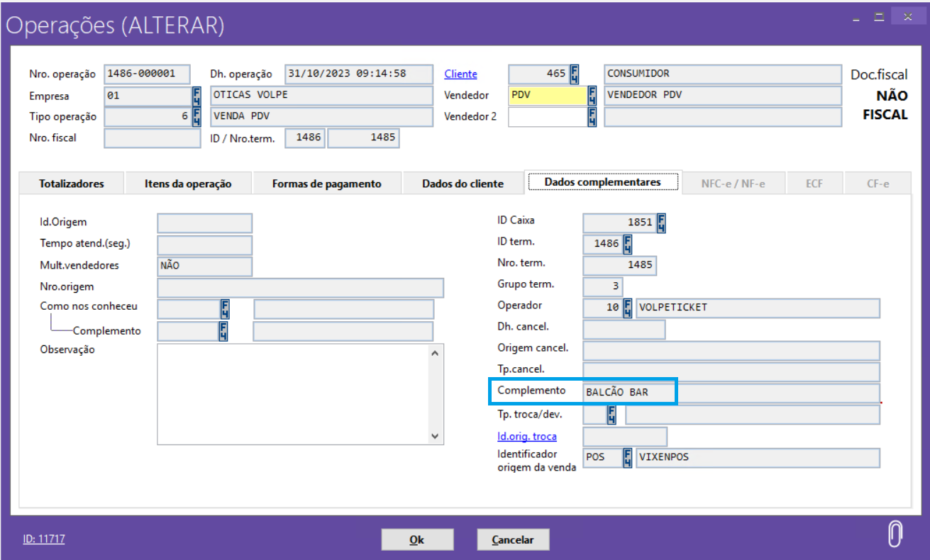Click the F4 lookup icon beside Cliente field
930x560 pixels.
point(574,74)
